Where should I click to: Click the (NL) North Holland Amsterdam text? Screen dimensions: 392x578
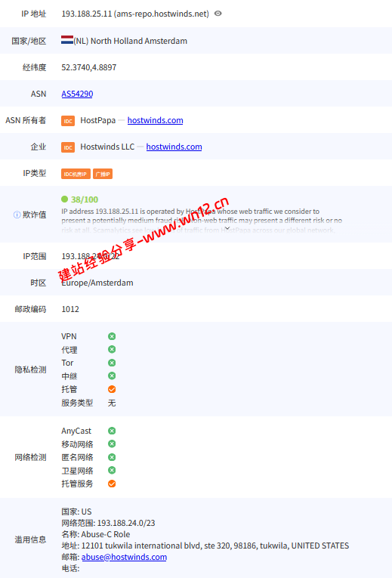[131, 41]
